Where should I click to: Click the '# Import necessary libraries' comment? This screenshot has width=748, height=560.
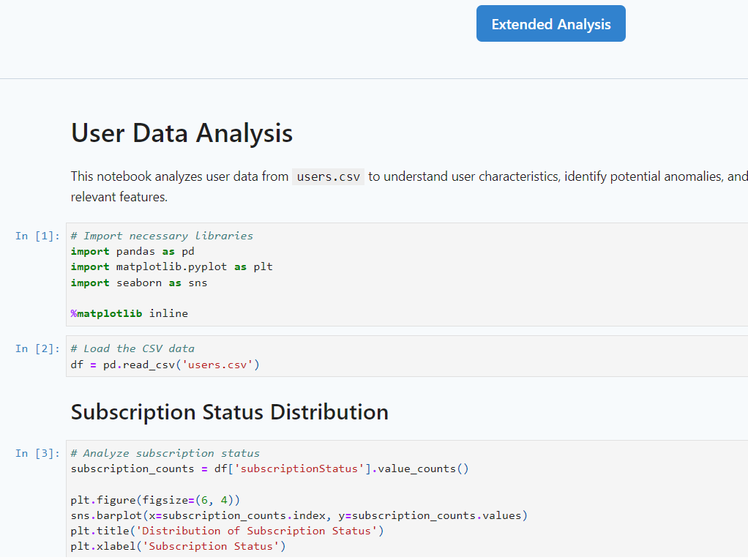(x=162, y=236)
